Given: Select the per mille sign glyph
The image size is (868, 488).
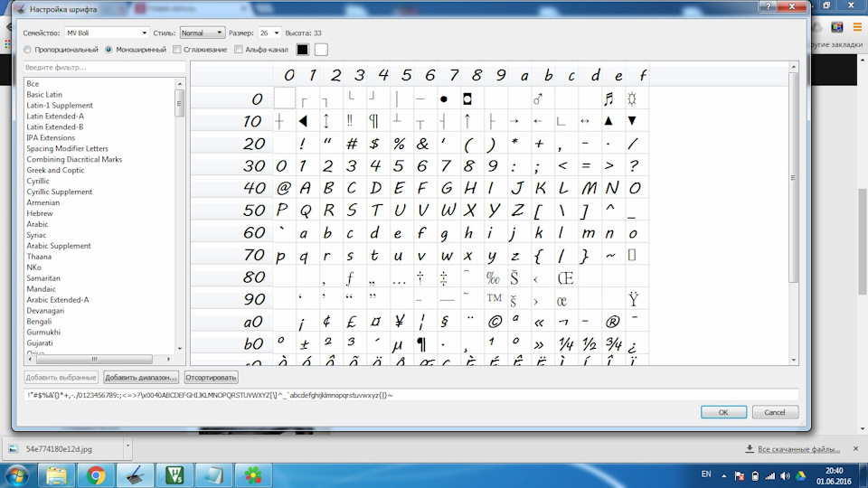Looking at the screenshot, I should 493,277.
